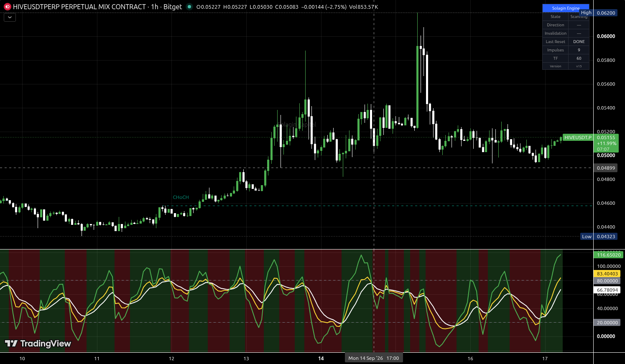Click the Scanning state value cell
Viewport: 625px width, 364px height.
click(x=579, y=17)
